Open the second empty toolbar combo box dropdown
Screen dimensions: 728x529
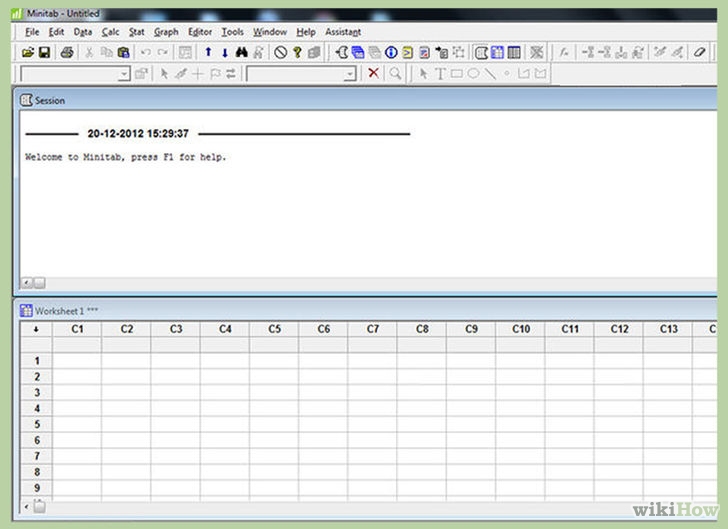click(350, 74)
